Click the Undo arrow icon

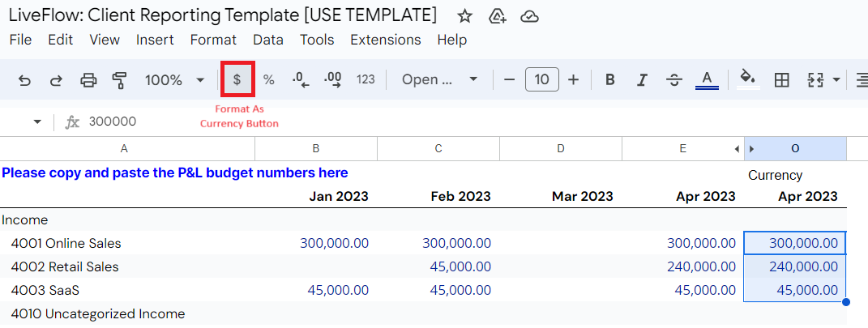(24, 80)
